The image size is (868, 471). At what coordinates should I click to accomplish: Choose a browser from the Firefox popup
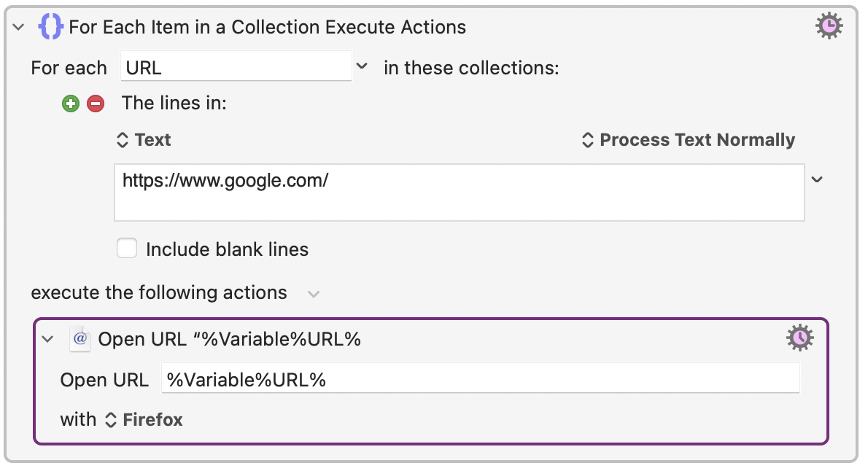[144, 420]
